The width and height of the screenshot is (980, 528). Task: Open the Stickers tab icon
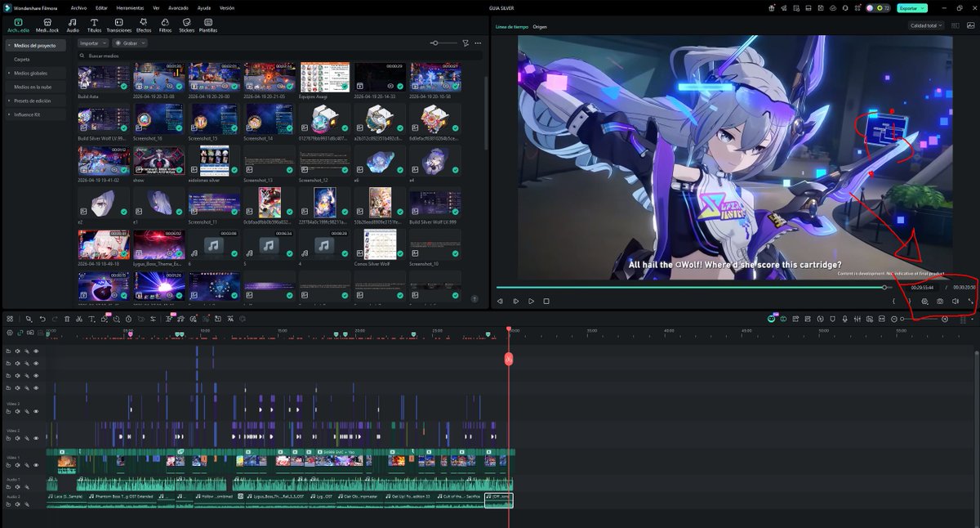(x=187, y=25)
